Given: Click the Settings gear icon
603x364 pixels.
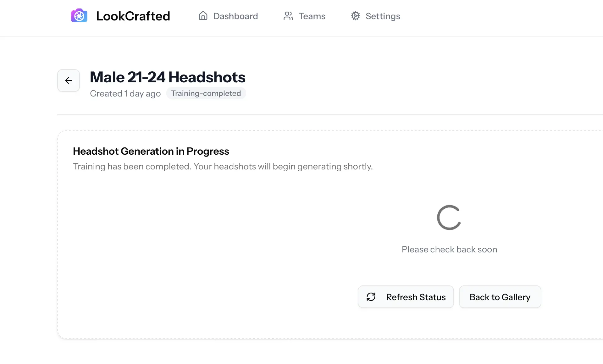Looking at the screenshot, I should point(355,16).
